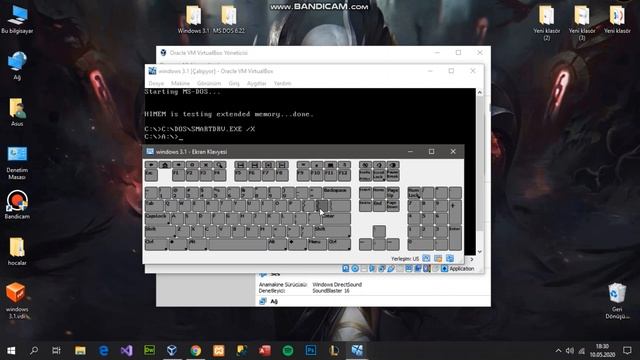Click the Chrome icon in the taskbar
The height and width of the screenshot is (360, 640).
pyautogui.click(x=196, y=350)
